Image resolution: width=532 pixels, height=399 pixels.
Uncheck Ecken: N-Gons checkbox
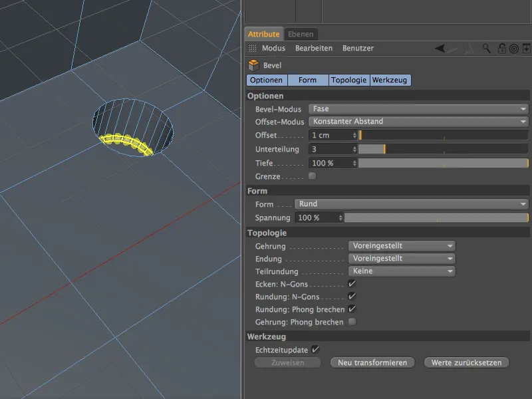point(352,284)
